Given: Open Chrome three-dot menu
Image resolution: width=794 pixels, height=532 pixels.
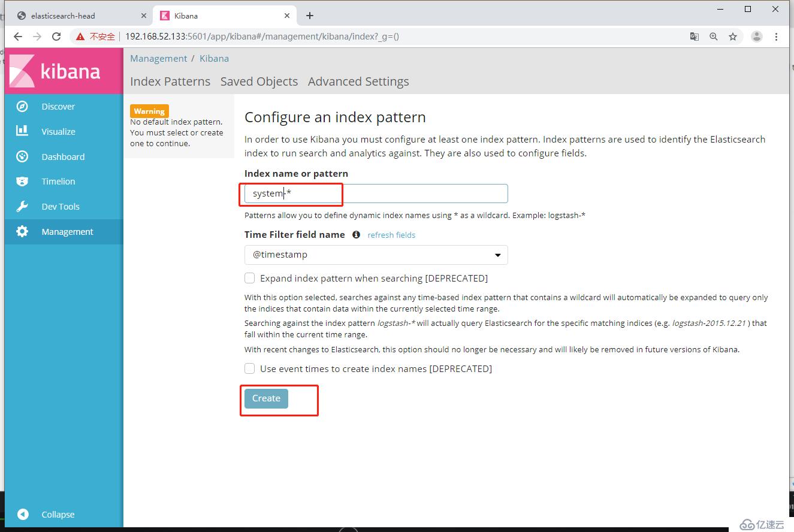Looking at the screenshot, I should click(776, 37).
